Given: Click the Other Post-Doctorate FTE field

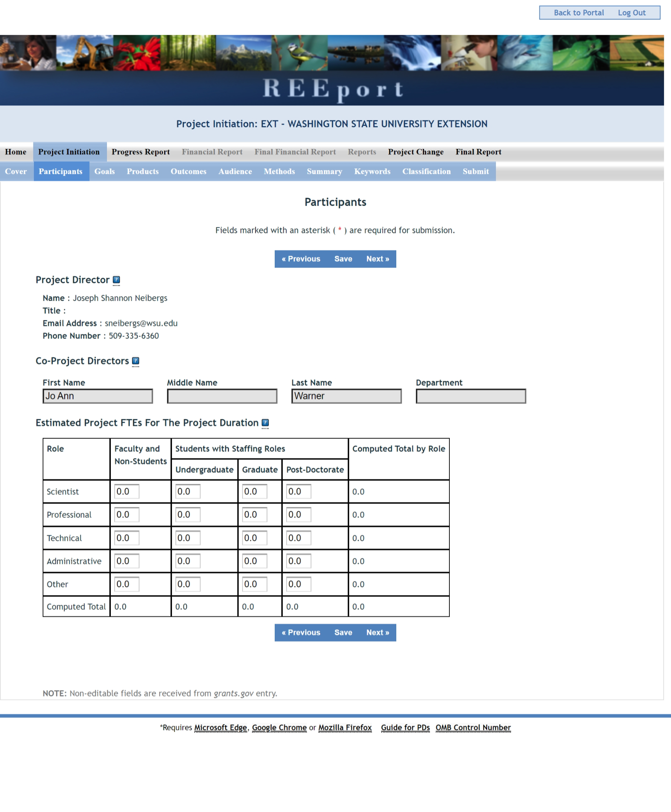Looking at the screenshot, I should coord(299,584).
